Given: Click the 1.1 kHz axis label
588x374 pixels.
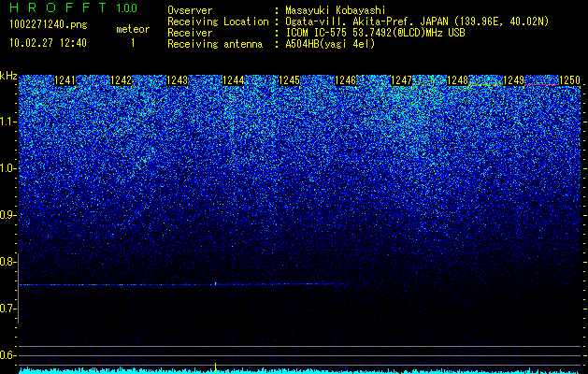Looking at the screenshot, I should click(x=7, y=122).
